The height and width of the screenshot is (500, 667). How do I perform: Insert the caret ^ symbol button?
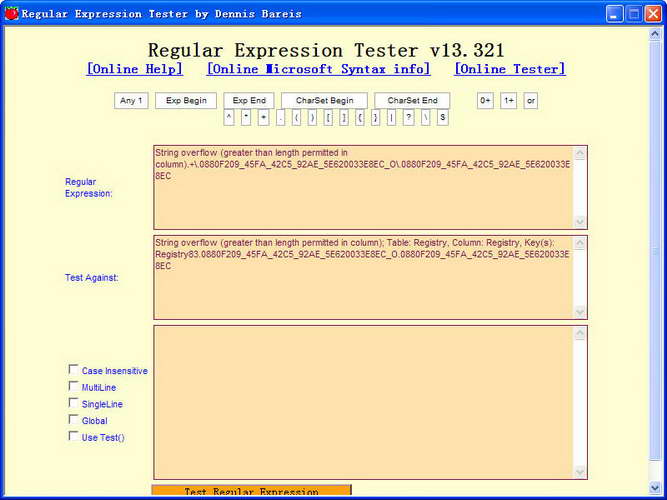point(229,117)
